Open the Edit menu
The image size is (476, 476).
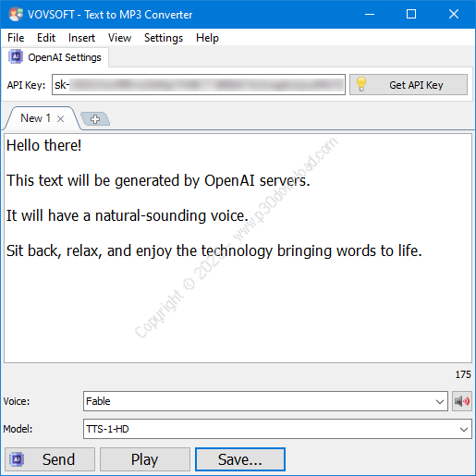[x=46, y=38]
